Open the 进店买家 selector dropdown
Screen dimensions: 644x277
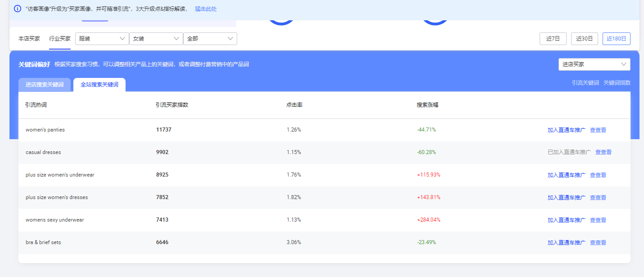(x=594, y=64)
